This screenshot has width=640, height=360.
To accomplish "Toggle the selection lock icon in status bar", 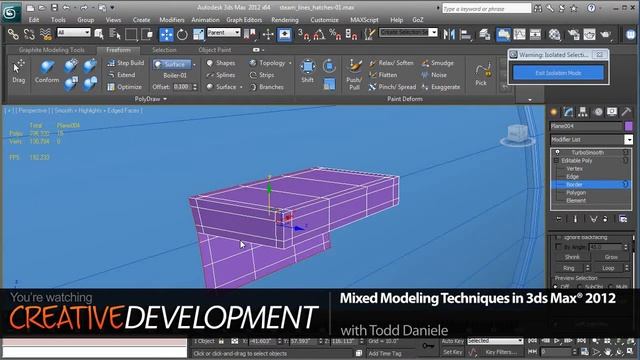I will click(x=221, y=341).
